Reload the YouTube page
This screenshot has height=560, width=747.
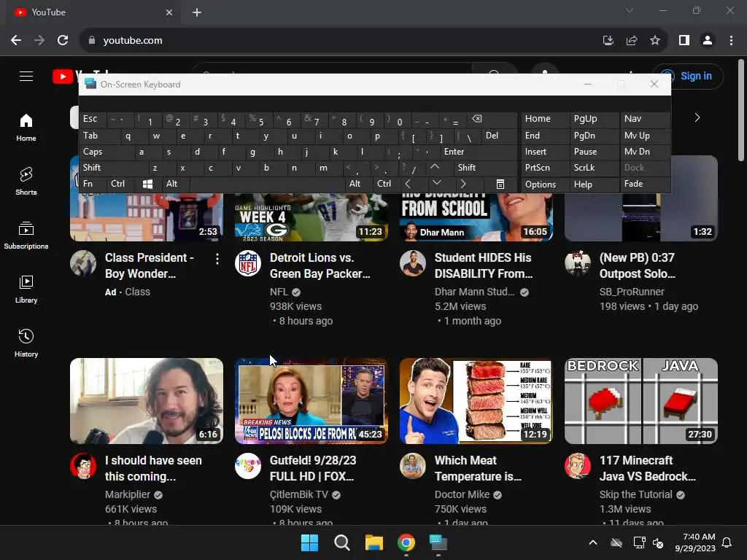(x=63, y=41)
